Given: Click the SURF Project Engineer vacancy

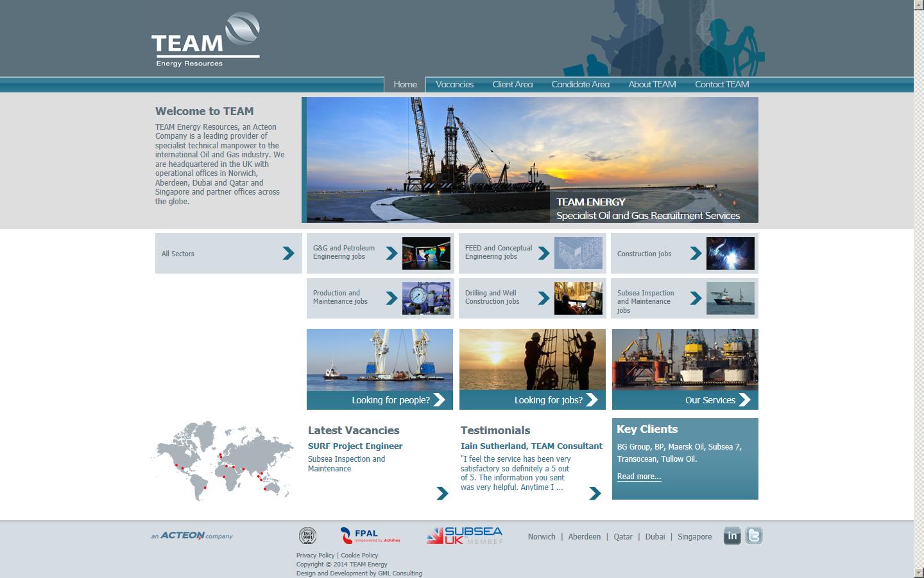Looking at the screenshot, I should pos(355,446).
